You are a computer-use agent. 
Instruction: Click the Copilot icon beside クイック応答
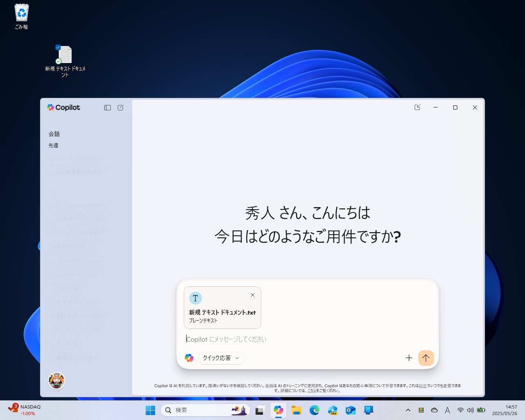click(x=189, y=358)
